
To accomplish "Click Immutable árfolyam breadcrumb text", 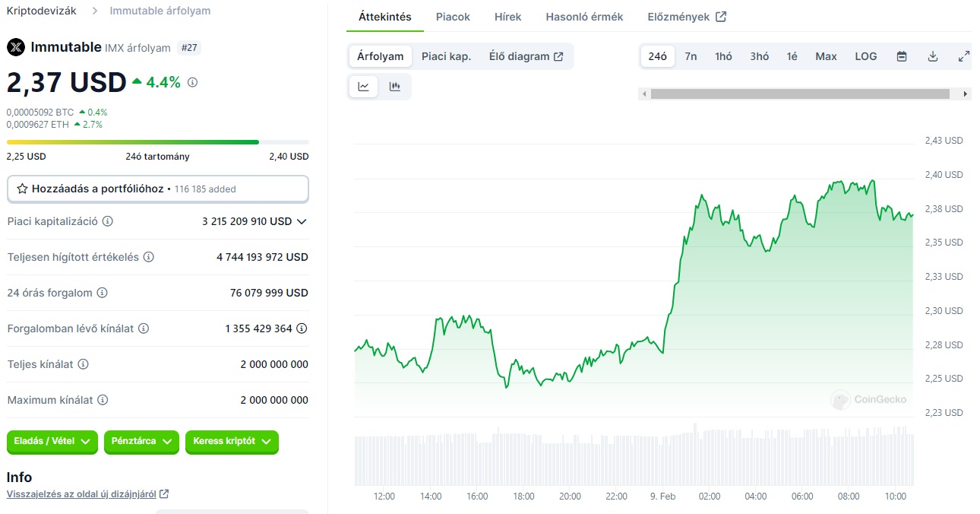I will coord(160,11).
